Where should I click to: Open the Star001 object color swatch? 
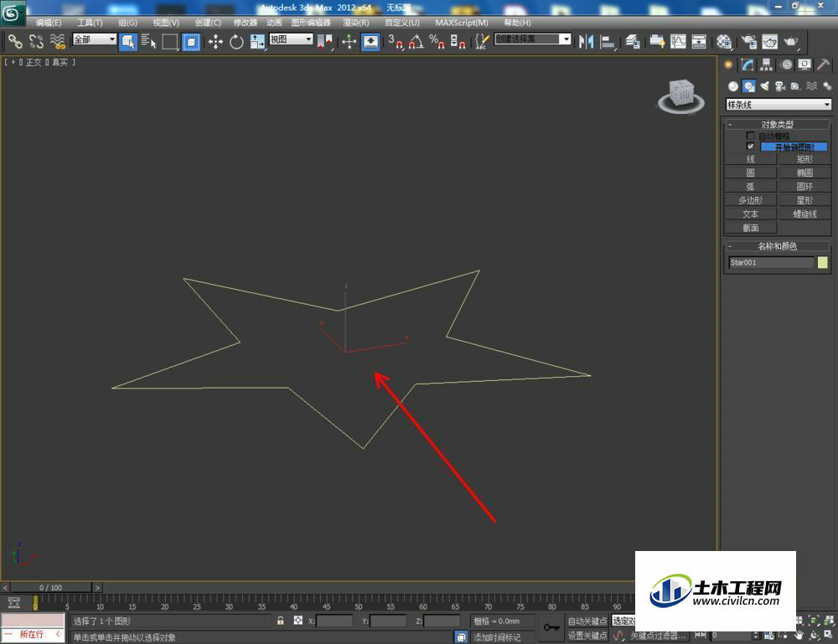pos(823,262)
